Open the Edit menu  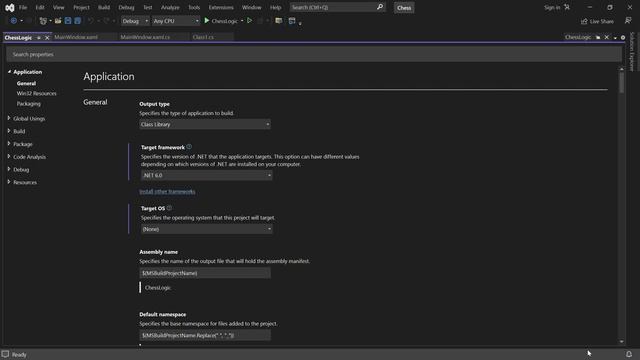[40, 7]
